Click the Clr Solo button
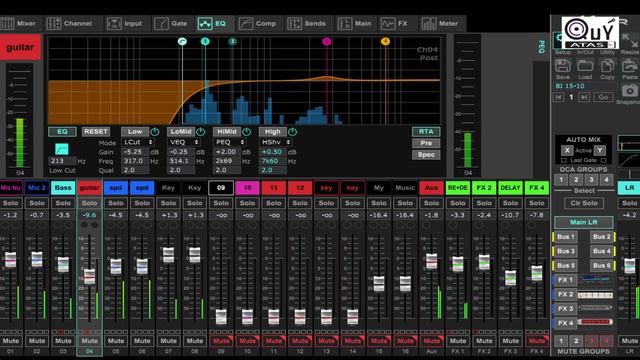Screen dimensions: 640x360 (x=584, y=203)
